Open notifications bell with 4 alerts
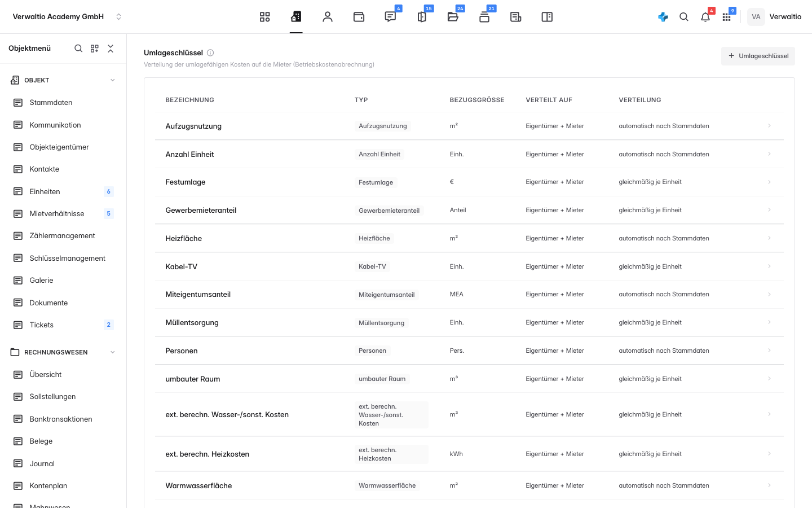The height and width of the screenshot is (508, 812). 705,17
